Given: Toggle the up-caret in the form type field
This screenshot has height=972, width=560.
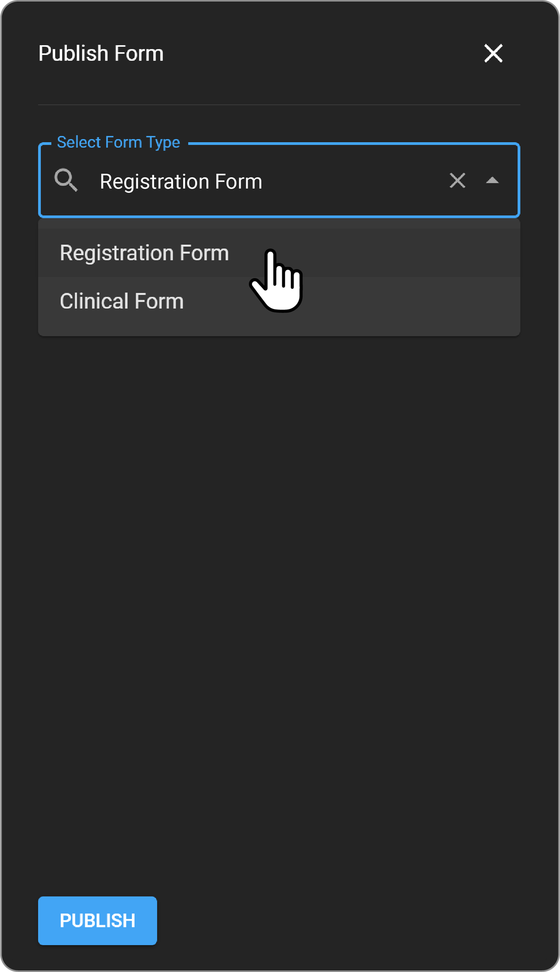Looking at the screenshot, I should (492, 181).
